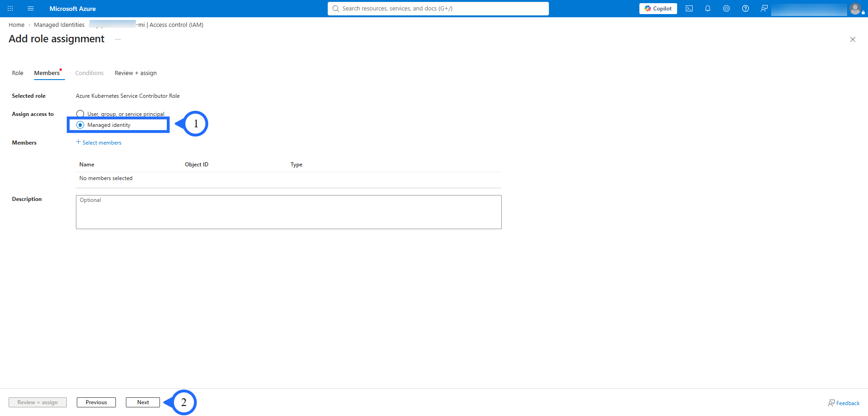868x416 pixels.
Task: Open the Feedback link at bottom right
Action: click(x=844, y=403)
